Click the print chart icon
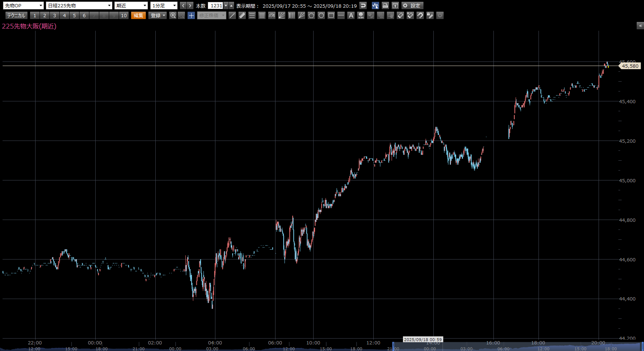This screenshot has width=644, height=351. [385, 5]
